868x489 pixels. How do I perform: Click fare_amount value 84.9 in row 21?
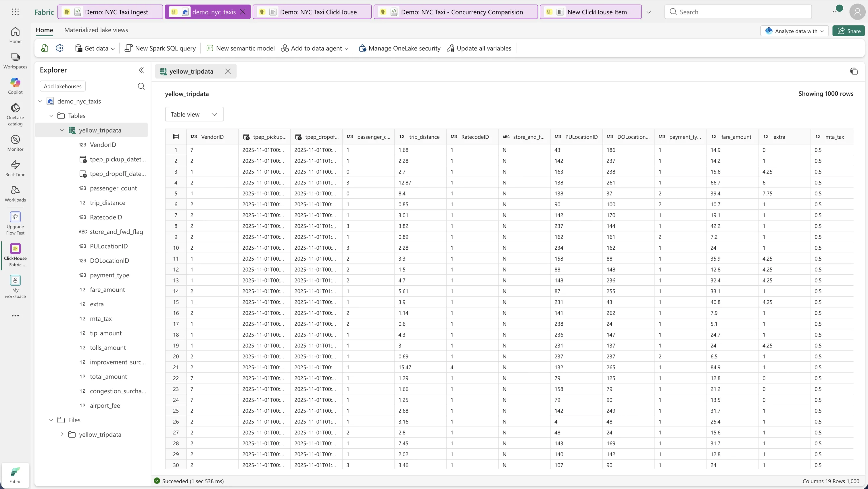(x=715, y=367)
